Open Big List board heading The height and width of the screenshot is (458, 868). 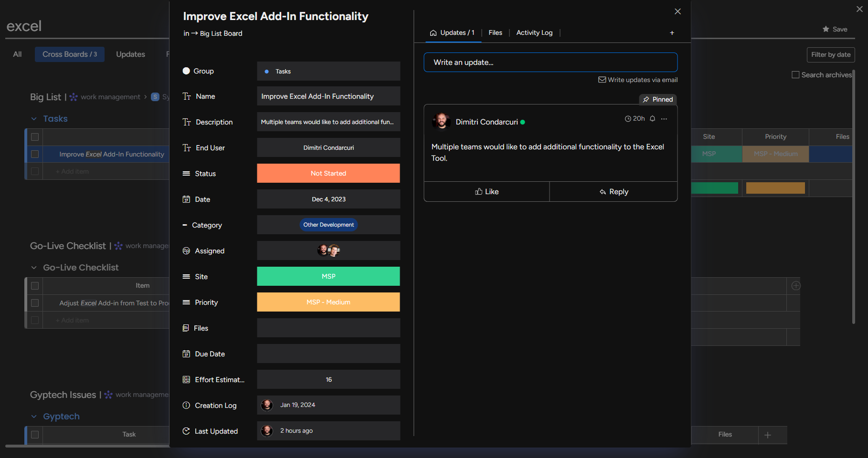(x=45, y=97)
